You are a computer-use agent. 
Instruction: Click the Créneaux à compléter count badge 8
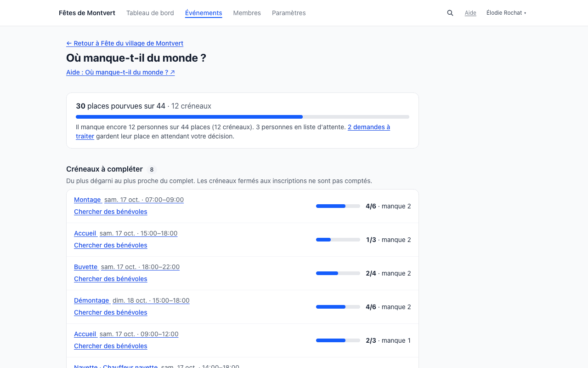point(152,169)
